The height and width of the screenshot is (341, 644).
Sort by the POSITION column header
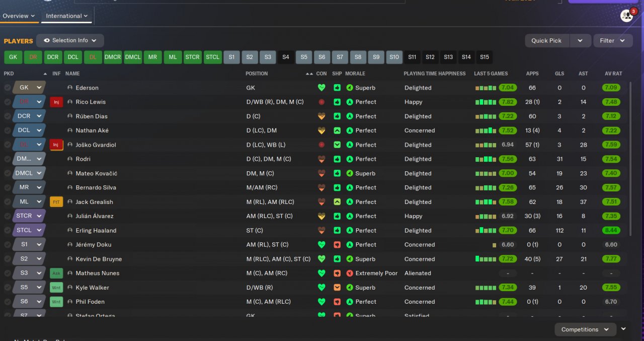tap(257, 74)
